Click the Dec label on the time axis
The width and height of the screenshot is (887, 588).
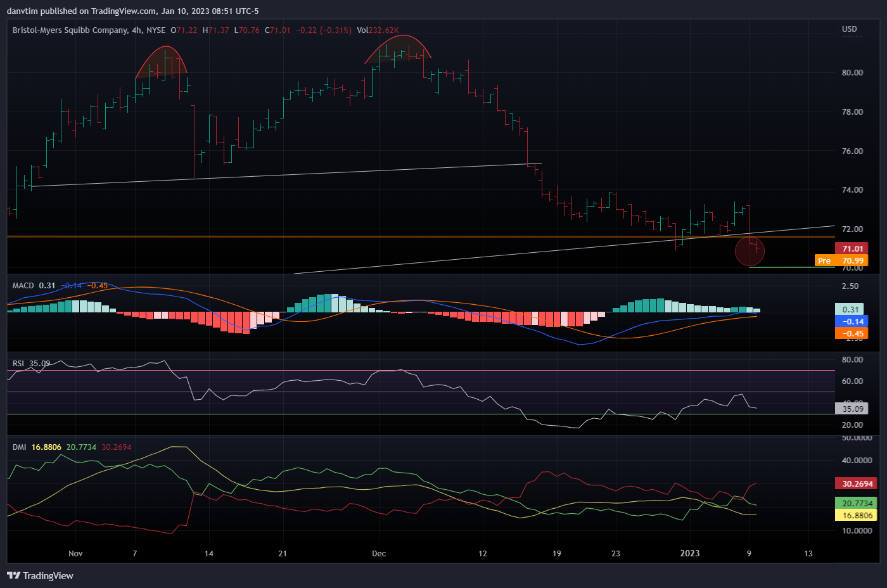pyautogui.click(x=379, y=553)
